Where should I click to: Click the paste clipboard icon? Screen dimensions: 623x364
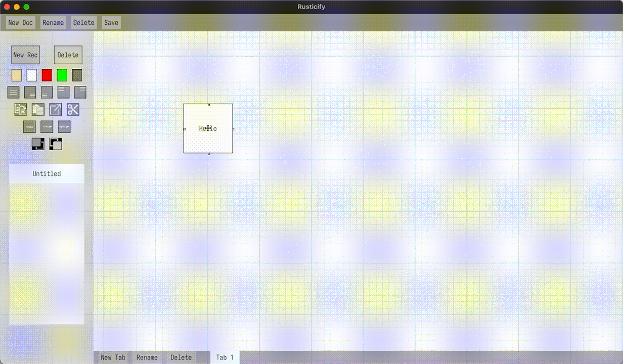click(x=38, y=109)
